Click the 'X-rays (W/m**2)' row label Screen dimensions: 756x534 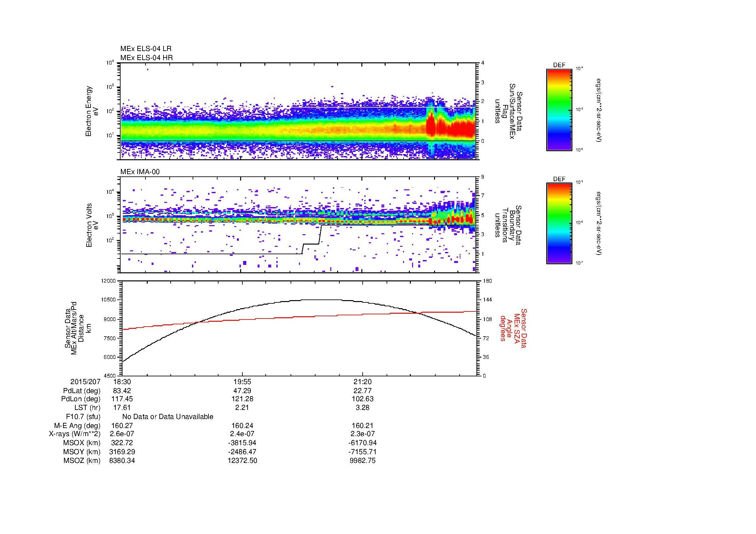[75, 434]
